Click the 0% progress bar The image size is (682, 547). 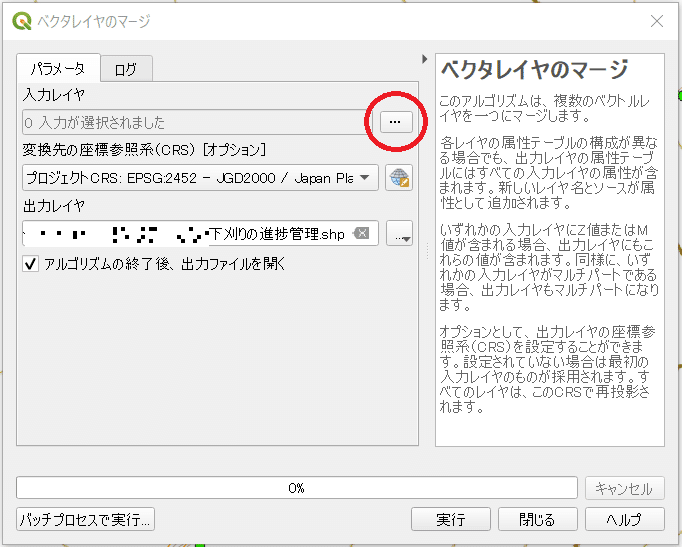[x=297, y=488]
